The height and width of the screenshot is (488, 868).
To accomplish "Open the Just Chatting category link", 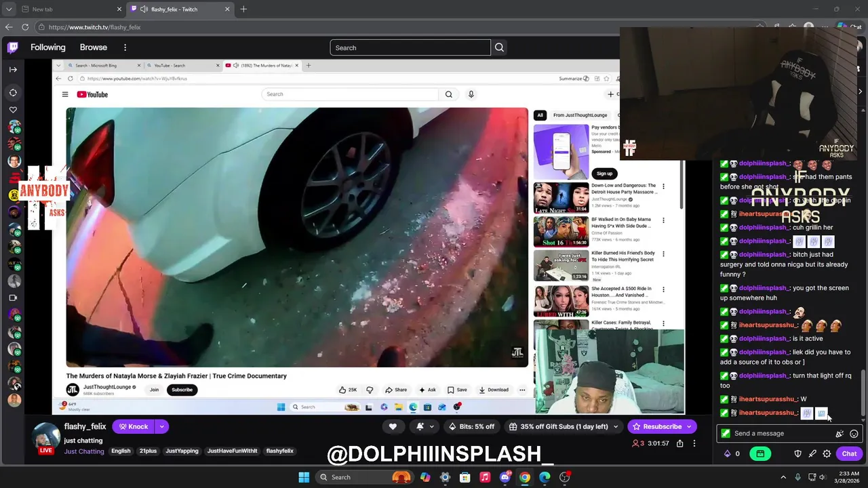I will pos(84,451).
